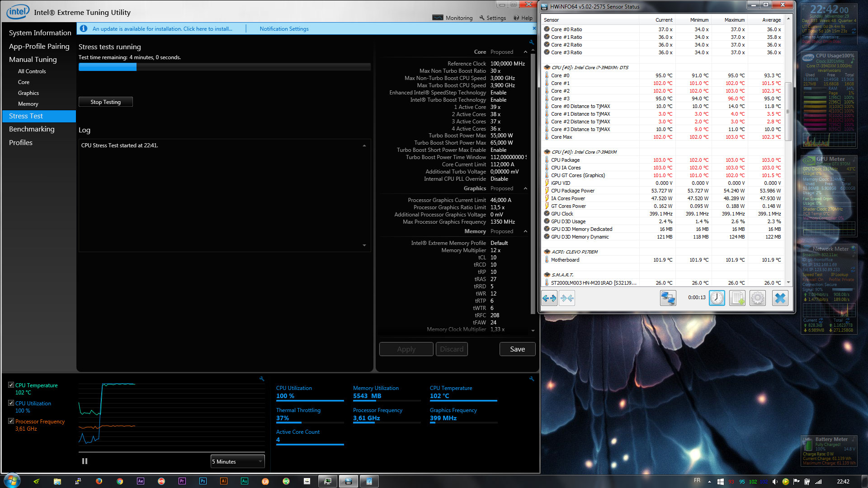Collapse ACPI CLEVO P170EM sensor group
Image resolution: width=868 pixels, height=488 pixels.
pyautogui.click(x=547, y=252)
